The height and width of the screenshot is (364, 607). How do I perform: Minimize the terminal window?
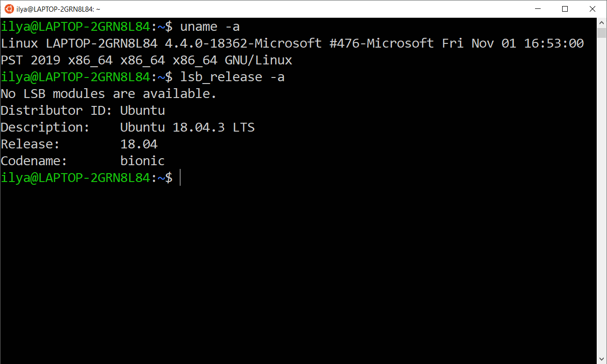click(x=537, y=9)
